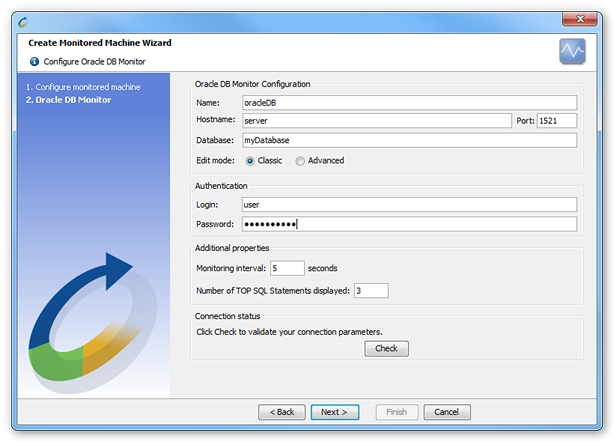Click the Configure Oracle DB Monitor subtitle text
The image size is (614, 442).
[x=94, y=61]
